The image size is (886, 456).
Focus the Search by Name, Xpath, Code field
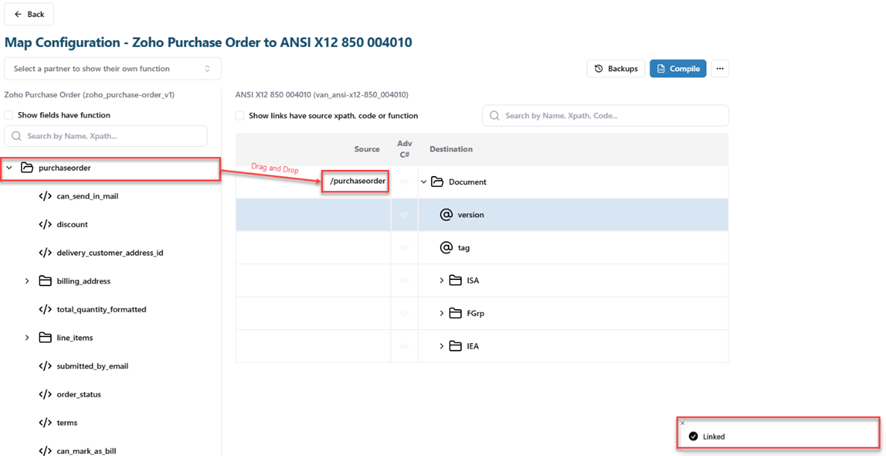click(605, 115)
